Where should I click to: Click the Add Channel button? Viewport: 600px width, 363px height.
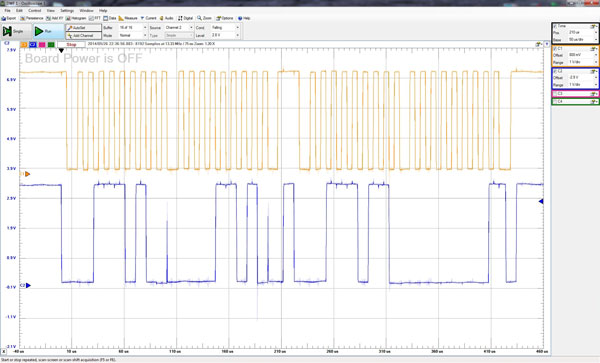(x=83, y=35)
